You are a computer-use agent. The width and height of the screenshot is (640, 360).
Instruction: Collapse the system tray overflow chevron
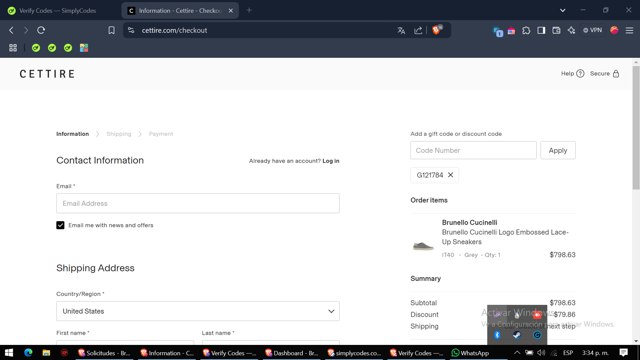click(x=517, y=353)
